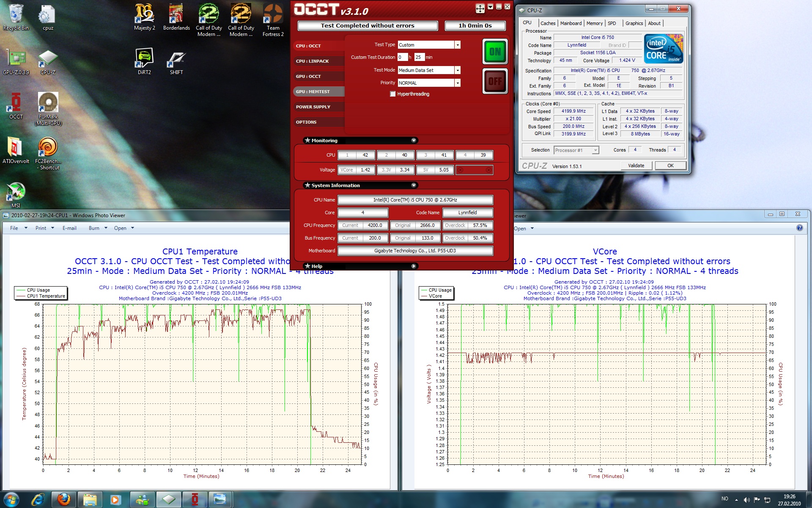Open Windows Media Player taskbar icon

click(x=115, y=500)
